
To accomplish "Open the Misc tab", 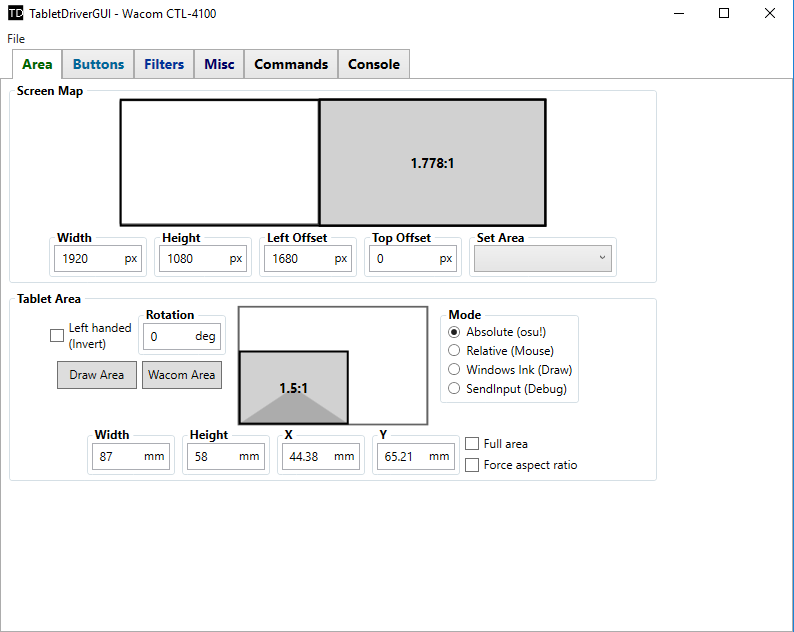I will pyautogui.click(x=219, y=64).
